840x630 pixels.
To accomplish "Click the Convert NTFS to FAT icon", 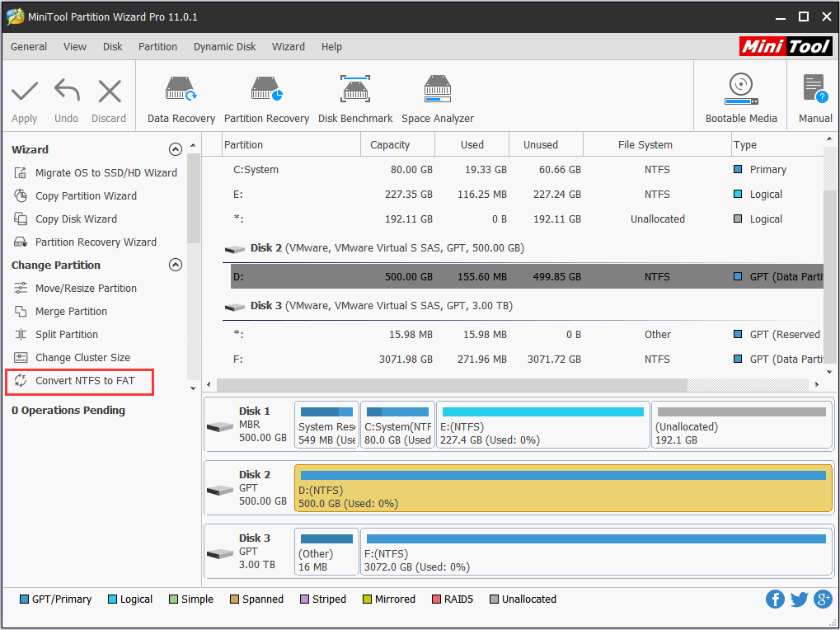I will click(21, 380).
